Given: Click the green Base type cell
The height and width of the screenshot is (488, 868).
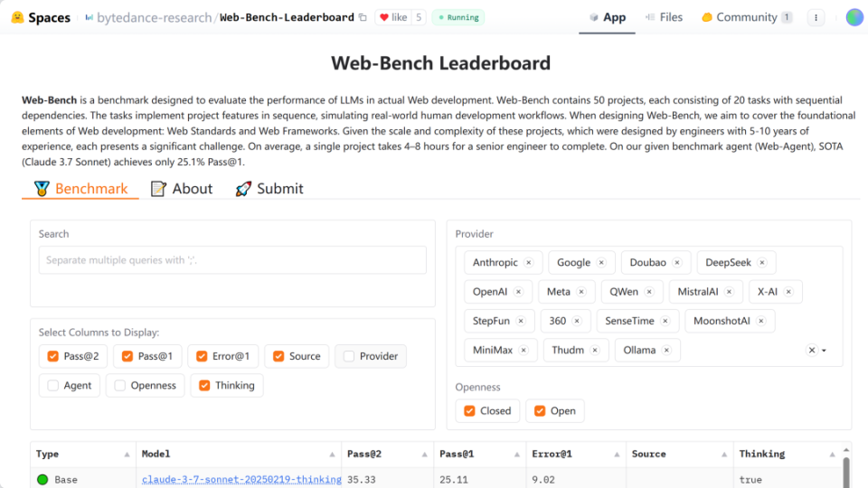Looking at the screenshot, I should [x=83, y=480].
